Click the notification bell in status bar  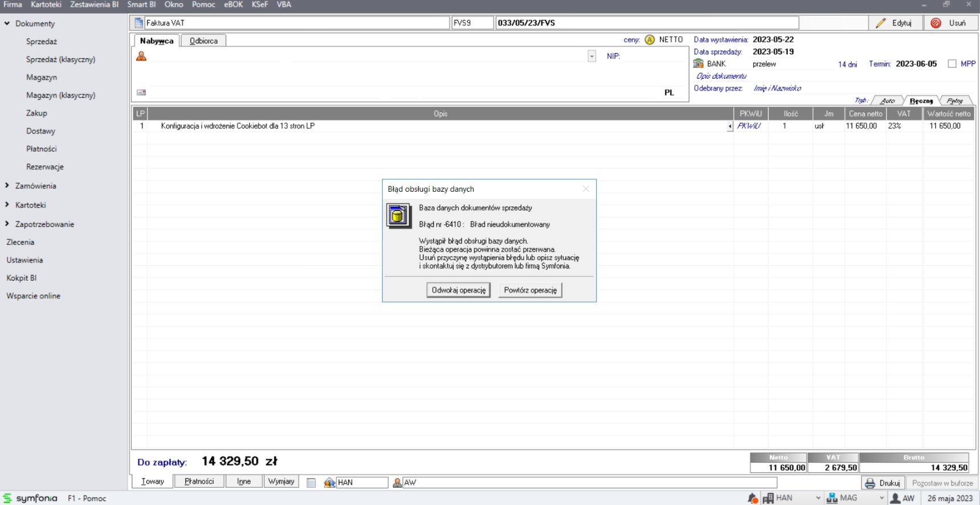(753, 498)
